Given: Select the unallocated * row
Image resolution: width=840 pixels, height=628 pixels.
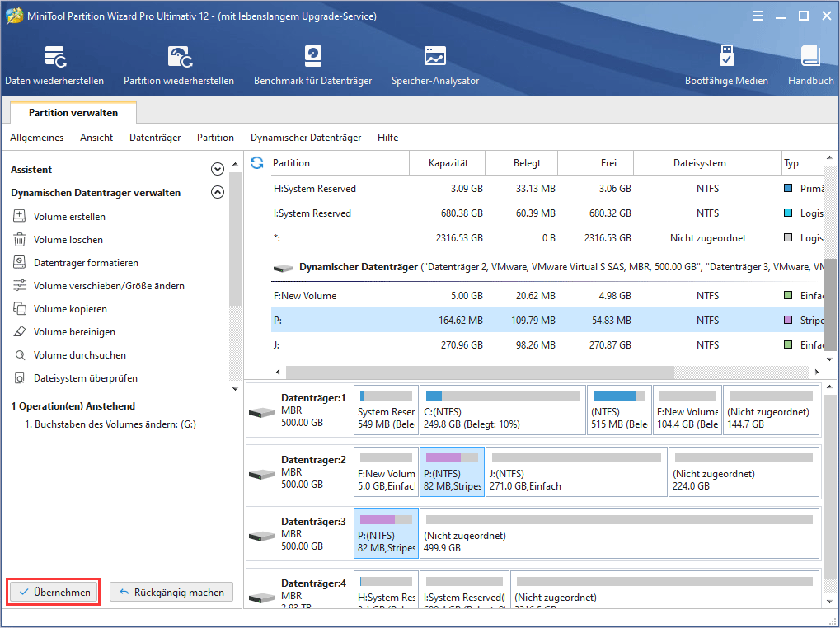Looking at the screenshot, I should tap(547, 237).
